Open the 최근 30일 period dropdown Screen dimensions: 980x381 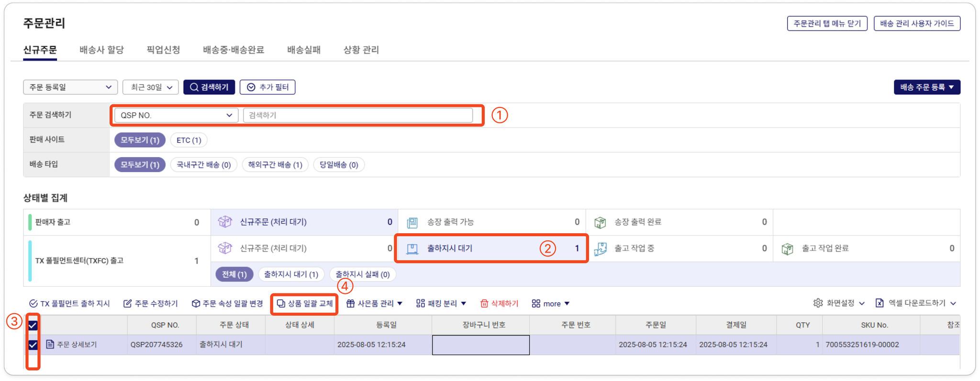151,87
